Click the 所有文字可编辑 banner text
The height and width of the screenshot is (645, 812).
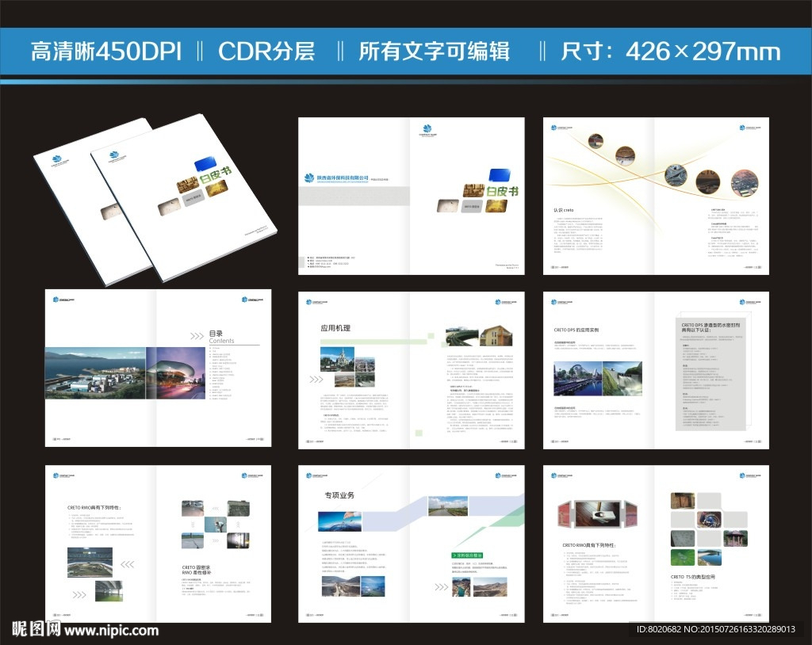pos(435,52)
